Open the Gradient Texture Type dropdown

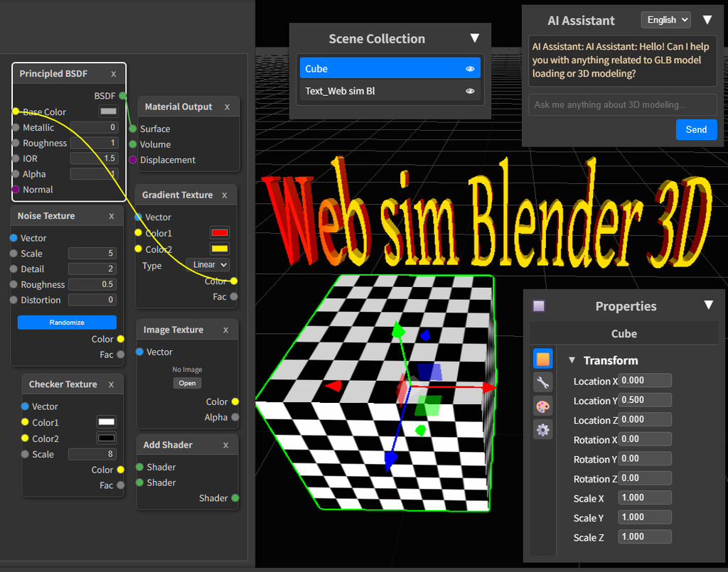tap(208, 264)
